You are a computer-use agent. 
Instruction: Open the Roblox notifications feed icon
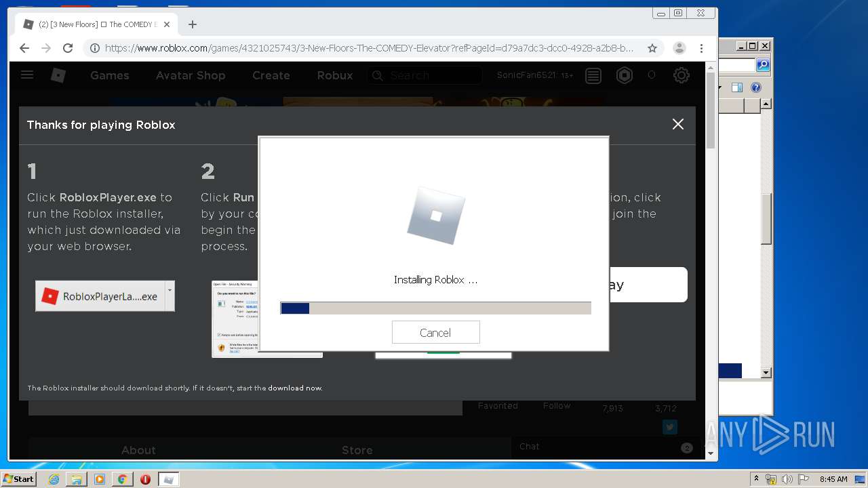coord(593,75)
